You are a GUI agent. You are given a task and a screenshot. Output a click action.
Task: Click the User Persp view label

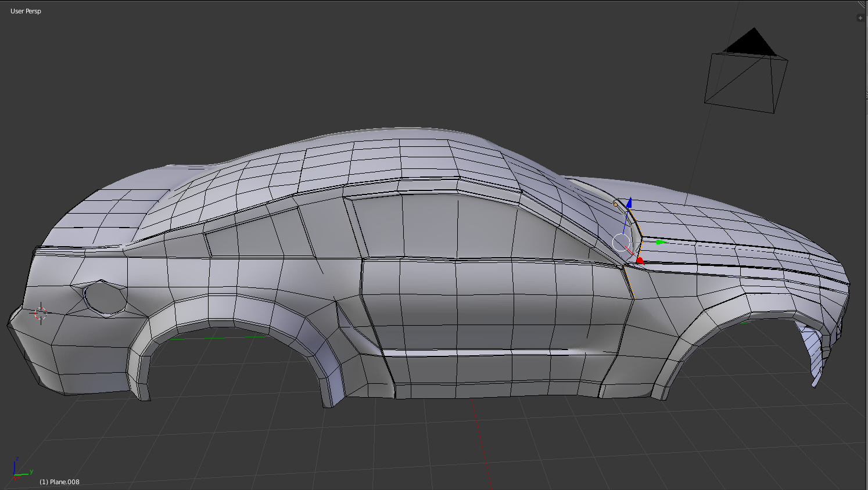coord(26,11)
